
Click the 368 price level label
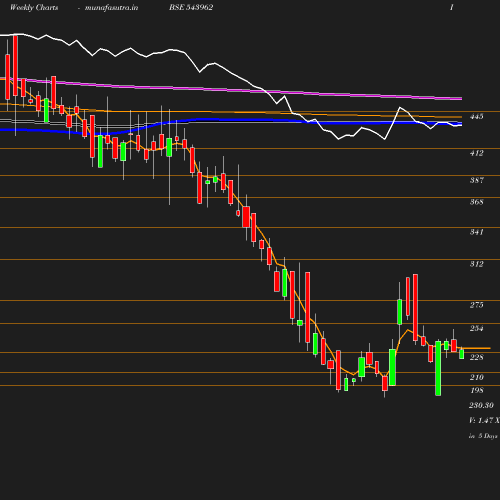[x=477, y=202]
